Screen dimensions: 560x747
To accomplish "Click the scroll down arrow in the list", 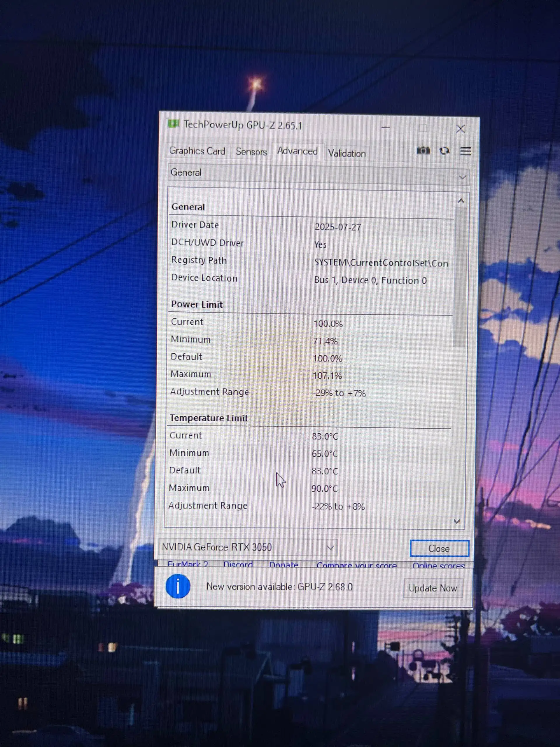I will coord(457,521).
